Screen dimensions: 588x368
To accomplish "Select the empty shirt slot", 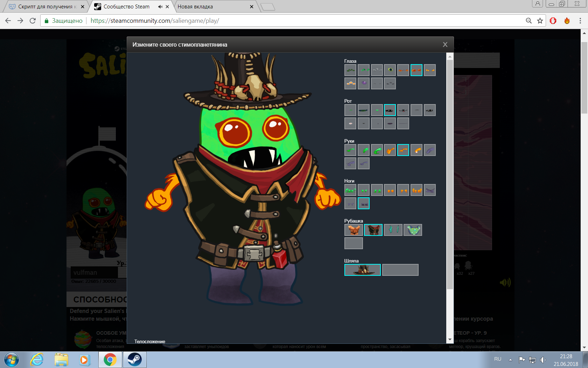I will (x=353, y=243).
